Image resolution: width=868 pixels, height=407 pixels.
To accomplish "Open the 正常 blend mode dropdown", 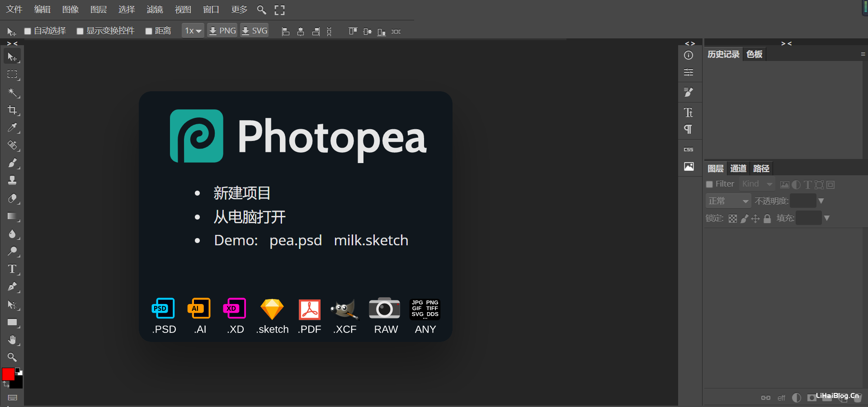I will click(x=728, y=201).
